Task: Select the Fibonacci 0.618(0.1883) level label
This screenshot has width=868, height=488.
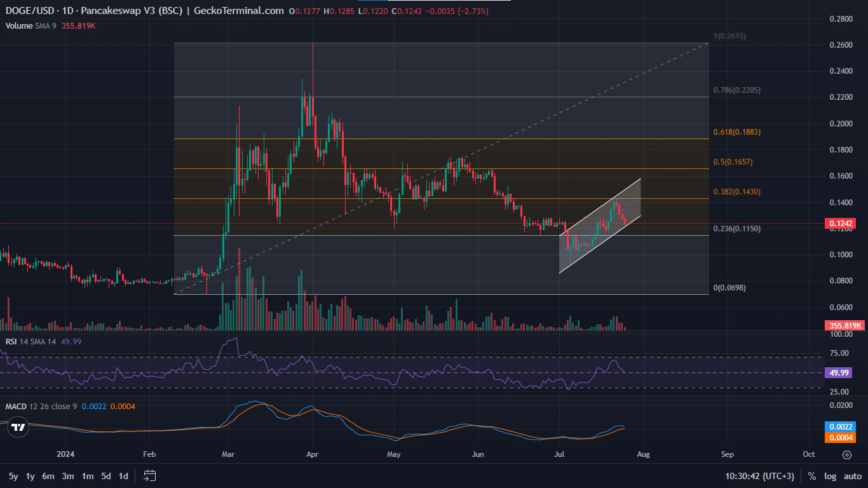Action: click(736, 132)
